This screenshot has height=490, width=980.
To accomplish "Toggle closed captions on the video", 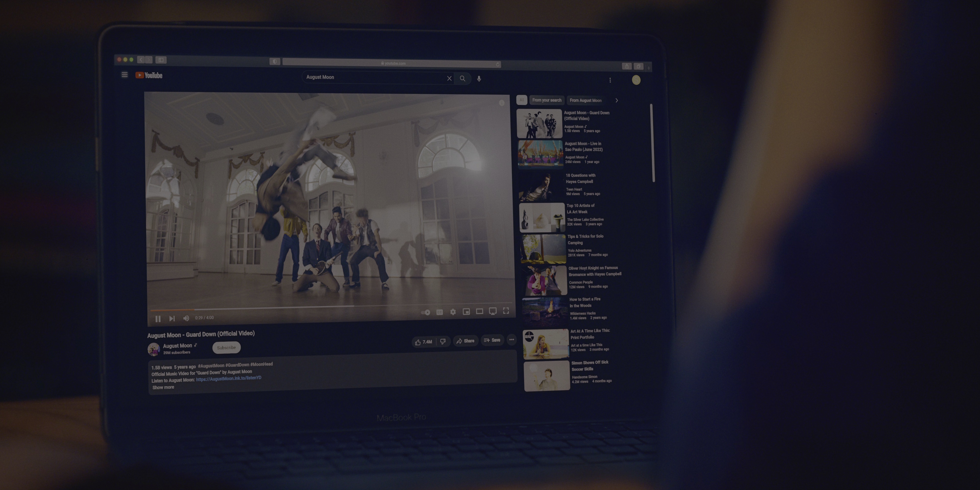I will pyautogui.click(x=439, y=312).
